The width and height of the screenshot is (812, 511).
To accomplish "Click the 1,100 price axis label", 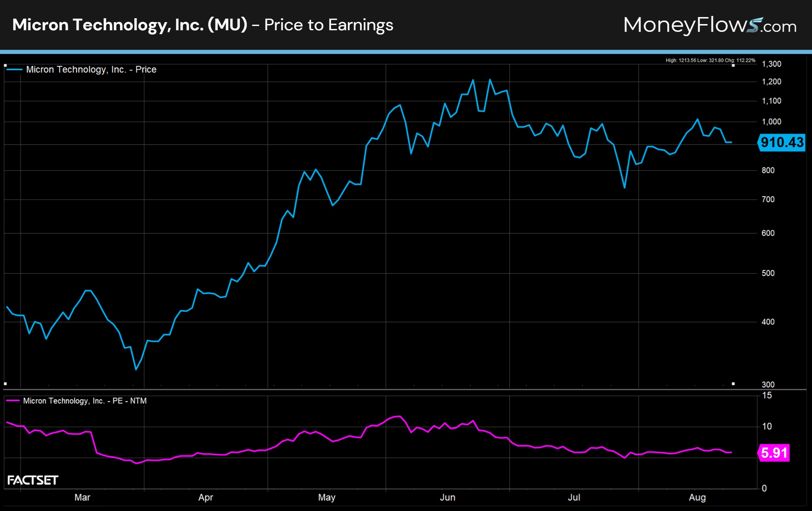I will click(x=772, y=101).
